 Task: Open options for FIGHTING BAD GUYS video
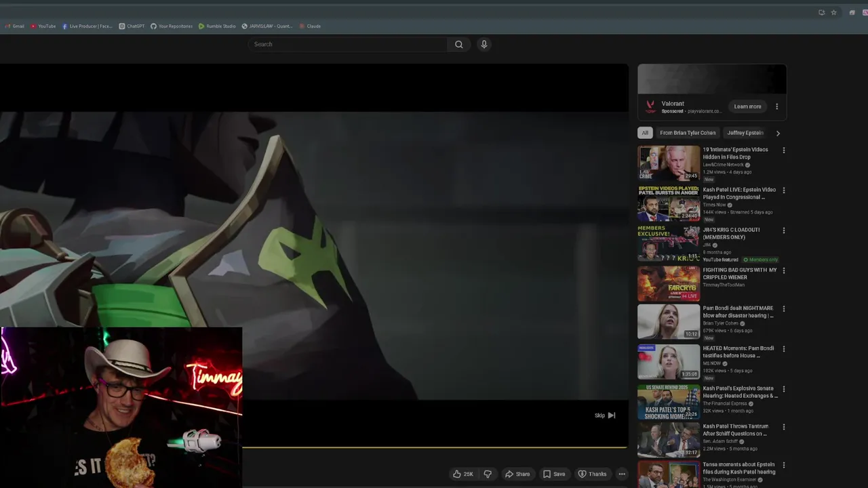click(784, 270)
